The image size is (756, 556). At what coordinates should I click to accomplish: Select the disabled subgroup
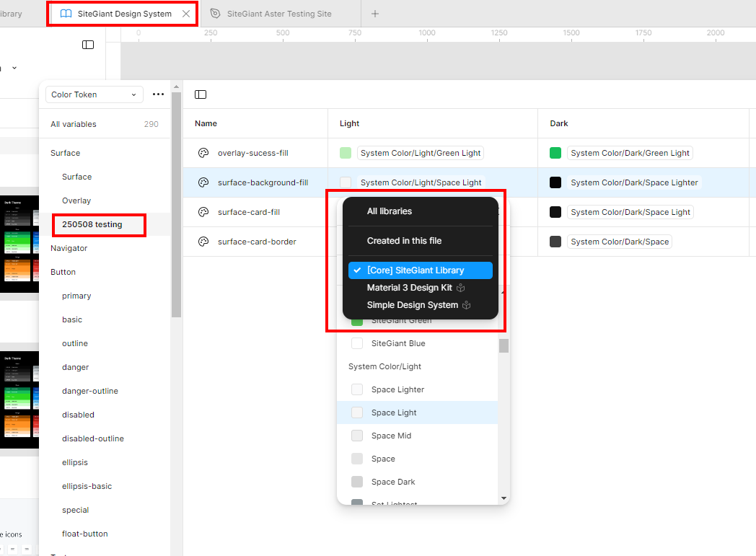[x=78, y=415]
